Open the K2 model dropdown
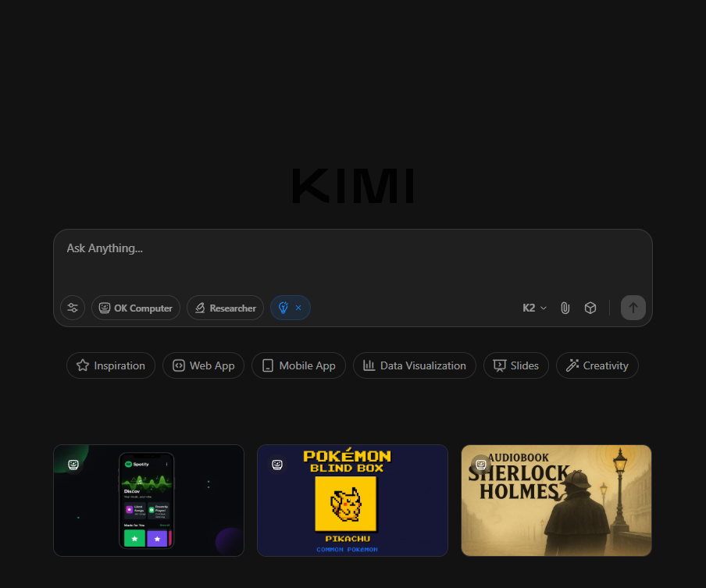This screenshot has width=706, height=588. pyautogui.click(x=534, y=308)
